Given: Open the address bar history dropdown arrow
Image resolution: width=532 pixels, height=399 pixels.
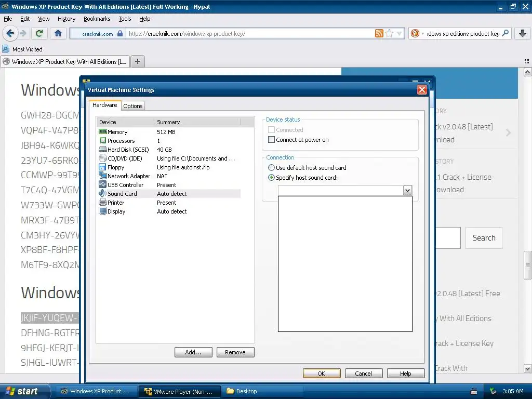Looking at the screenshot, I should [400, 33].
